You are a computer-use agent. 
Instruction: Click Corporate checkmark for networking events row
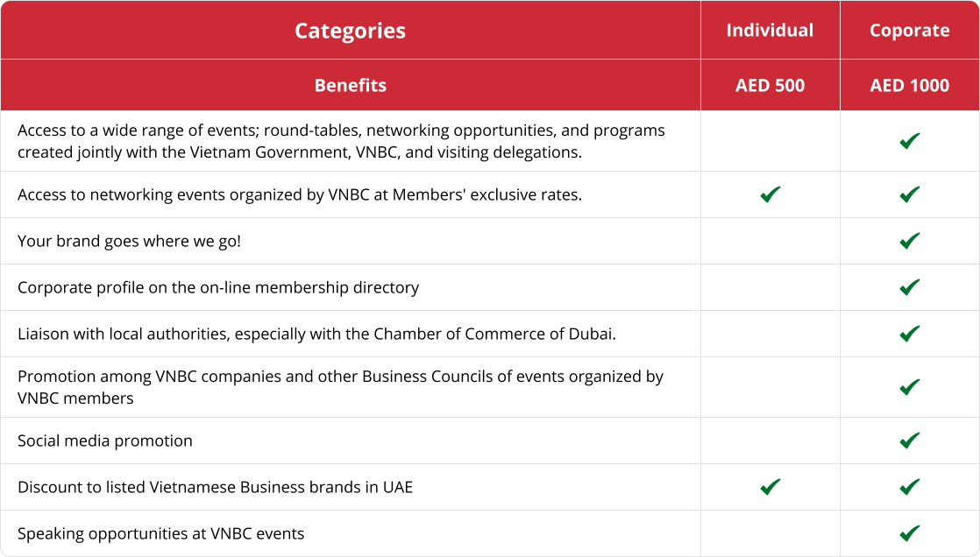[910, 194]
